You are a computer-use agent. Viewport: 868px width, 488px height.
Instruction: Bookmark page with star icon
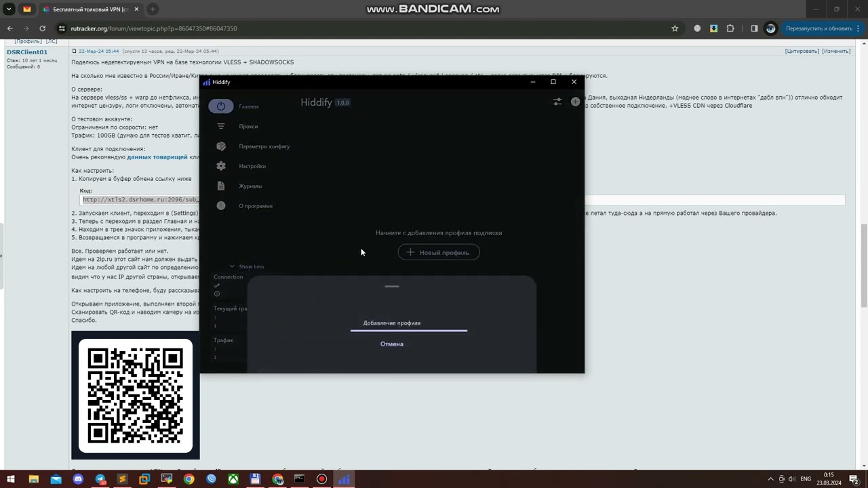[675, 28]
